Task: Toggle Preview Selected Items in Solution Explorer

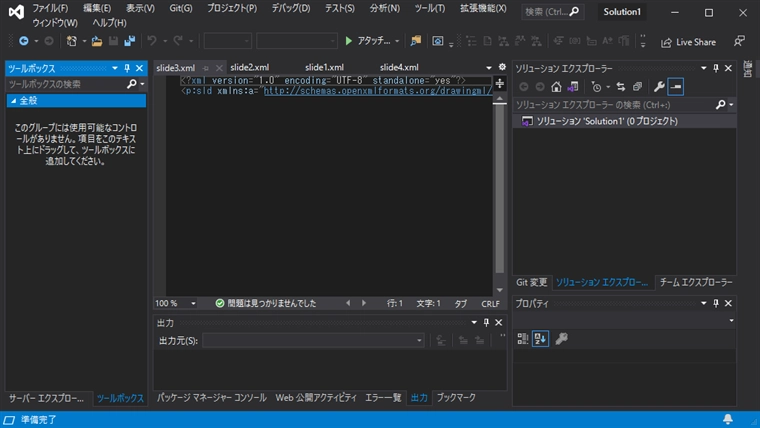Action: tap(676, 87)
